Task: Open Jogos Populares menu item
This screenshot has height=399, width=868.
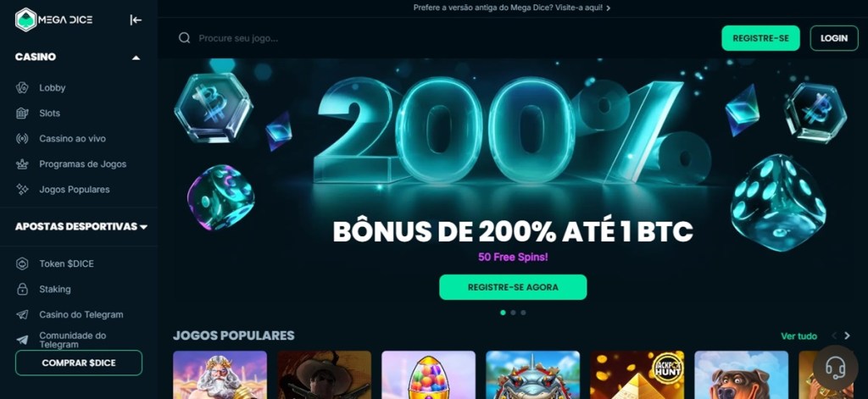Action: tap(75, 190)
